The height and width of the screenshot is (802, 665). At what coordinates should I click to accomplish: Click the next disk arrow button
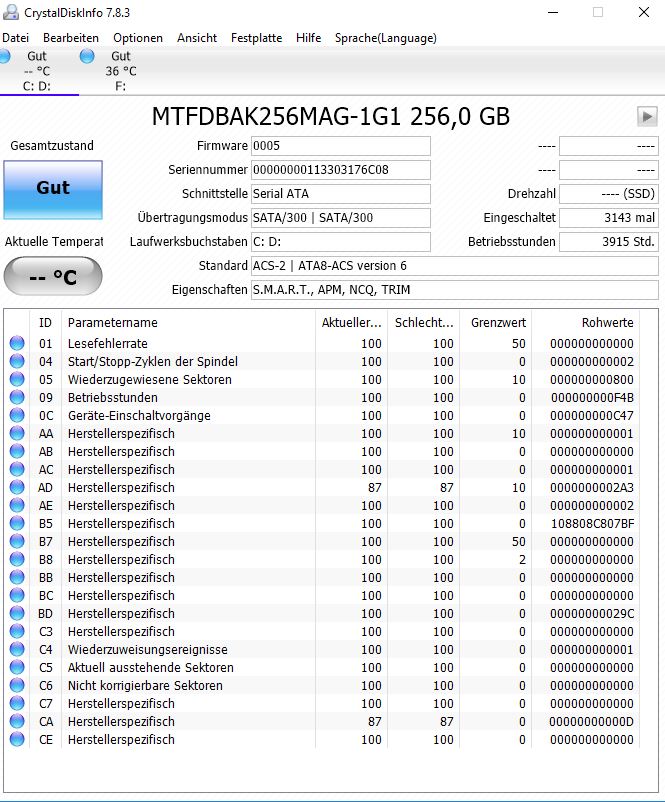tap(647, 117)
